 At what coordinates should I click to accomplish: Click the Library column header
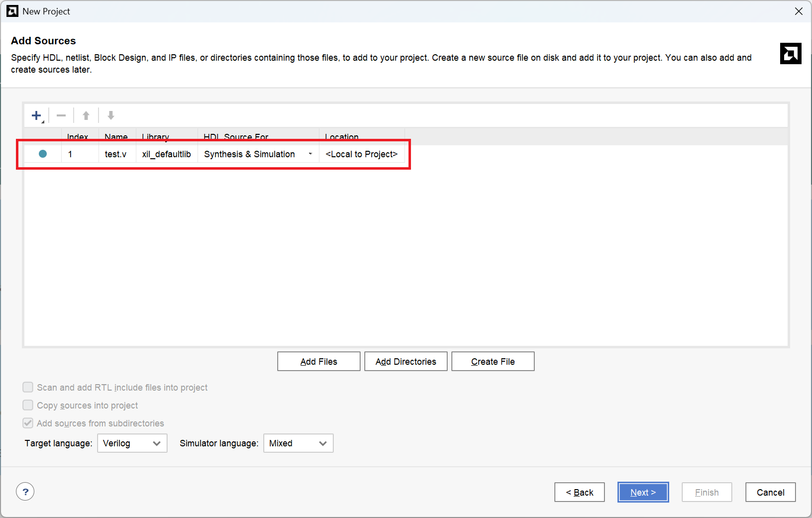pos(156,136)
